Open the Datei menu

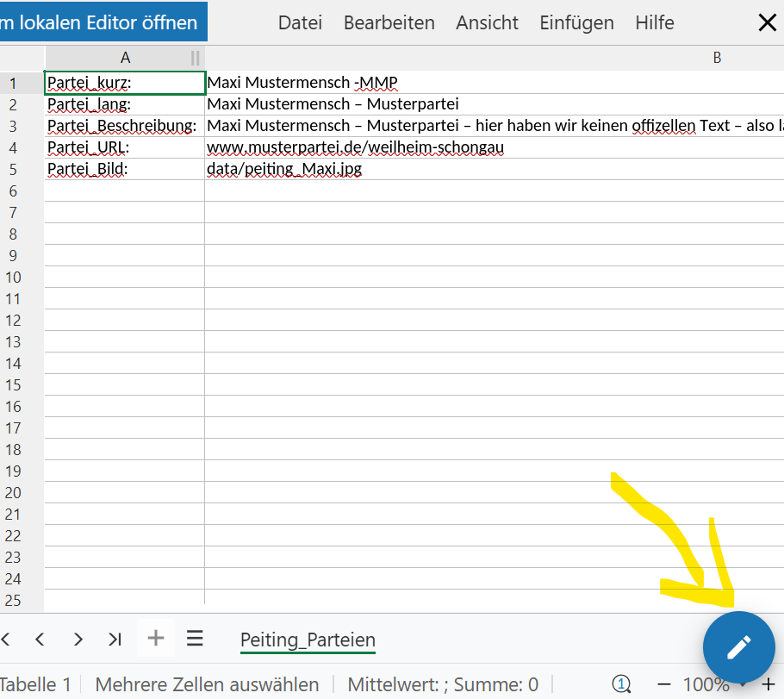pos(300,23)
